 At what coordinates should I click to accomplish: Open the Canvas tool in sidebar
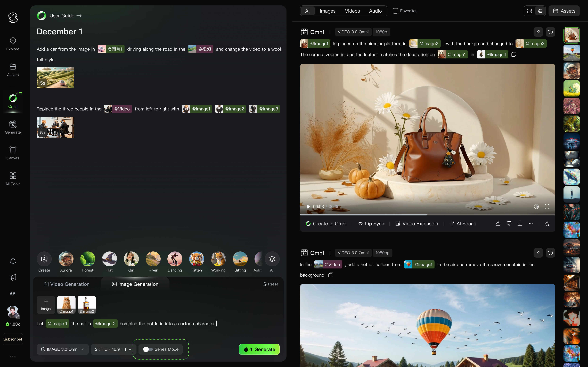[x=13, y=153]
